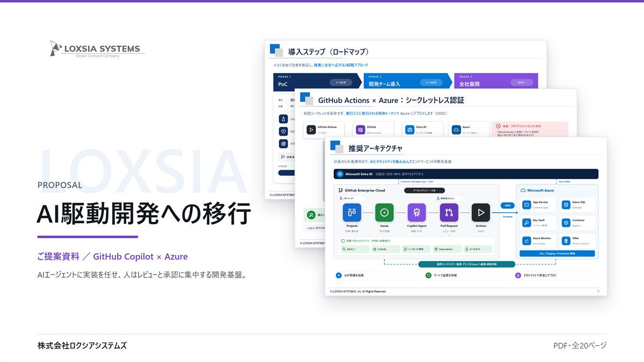Click the teal 運用フィードバック bar
The width and height of the screenshot is (644, 362).
point(466,264)
